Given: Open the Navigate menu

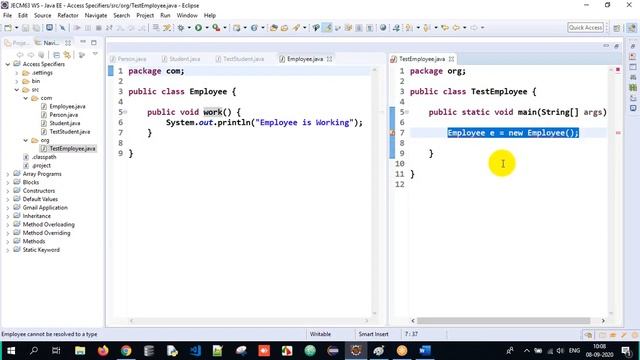Looking at the screenshot, I should click(96, 16).
